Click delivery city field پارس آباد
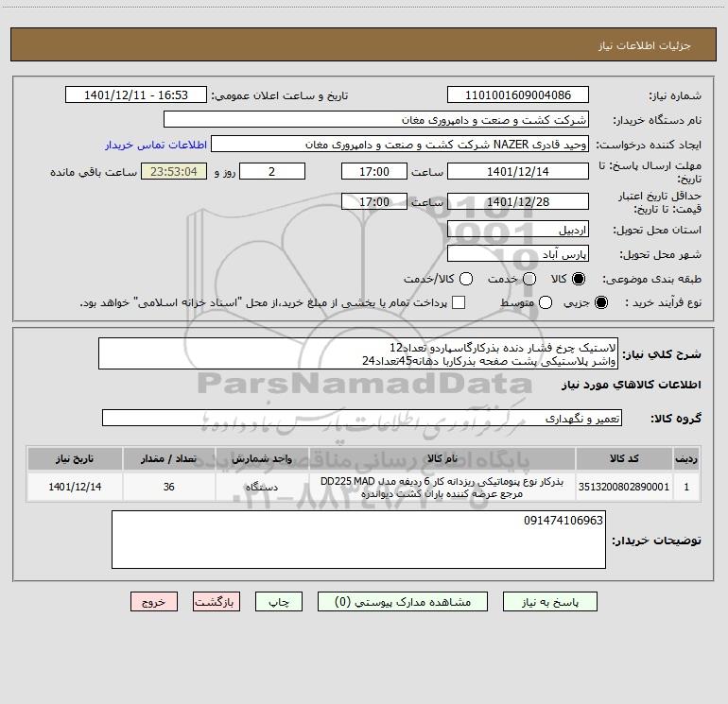Viewport: 728px width, 704px height. pyautogui.click(x=518, y=254)
